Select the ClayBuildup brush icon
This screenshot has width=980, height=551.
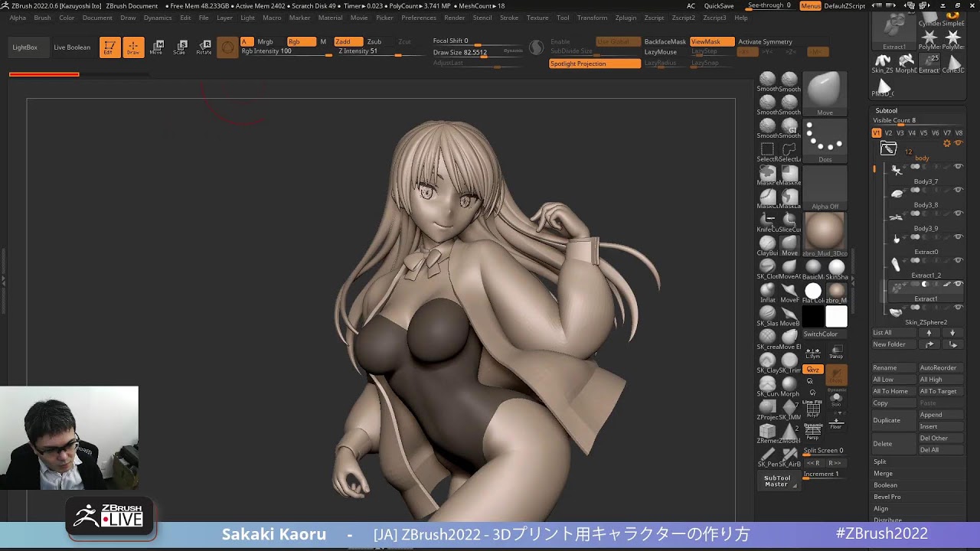point(767,245)
